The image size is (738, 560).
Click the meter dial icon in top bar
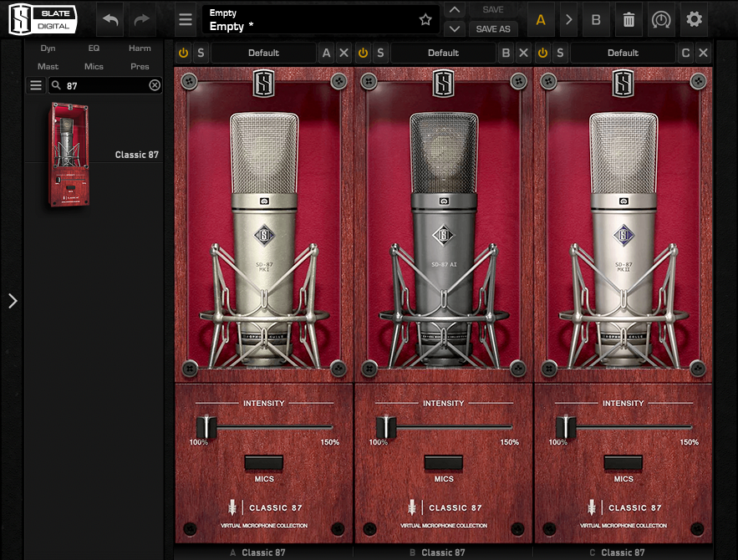(x=661, y=19)
